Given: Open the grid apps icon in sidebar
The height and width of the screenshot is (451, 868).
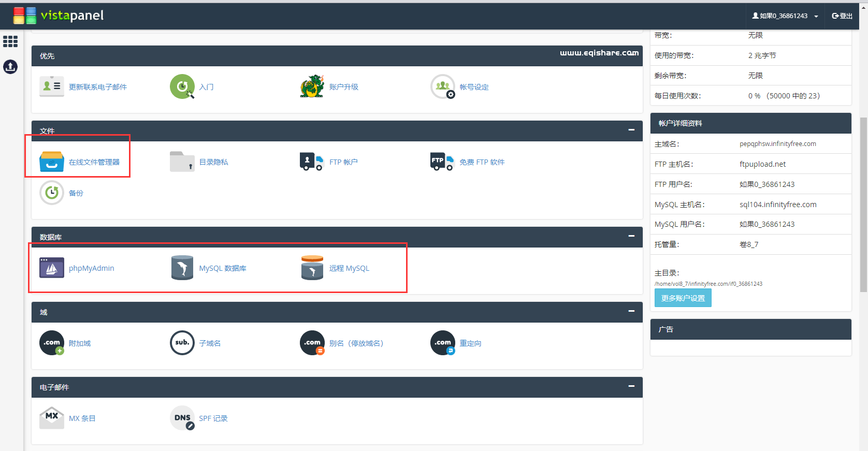Looking at the screenshot, I should point(10,41).
